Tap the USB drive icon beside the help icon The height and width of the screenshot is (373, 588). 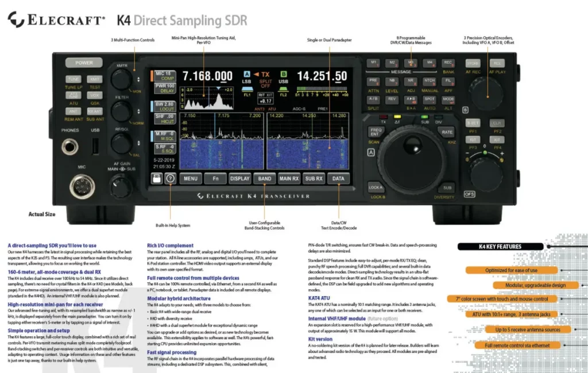(x=157, y=178)
